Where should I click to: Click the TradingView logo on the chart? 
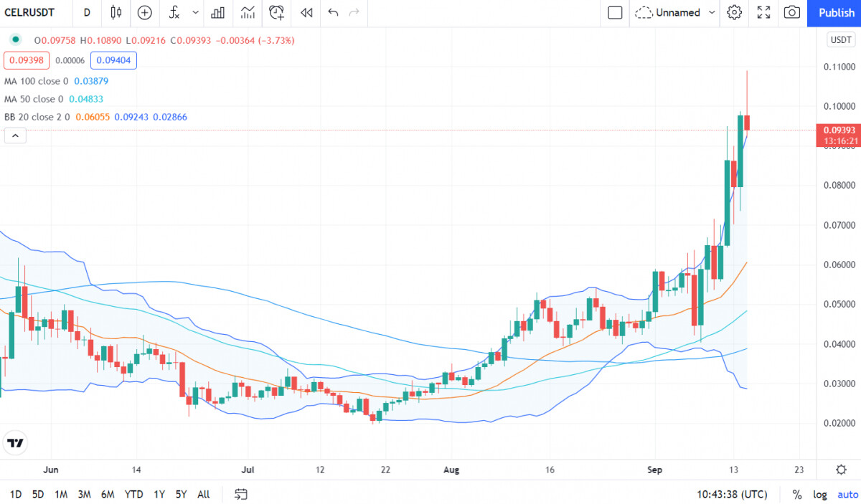point(15,443)
